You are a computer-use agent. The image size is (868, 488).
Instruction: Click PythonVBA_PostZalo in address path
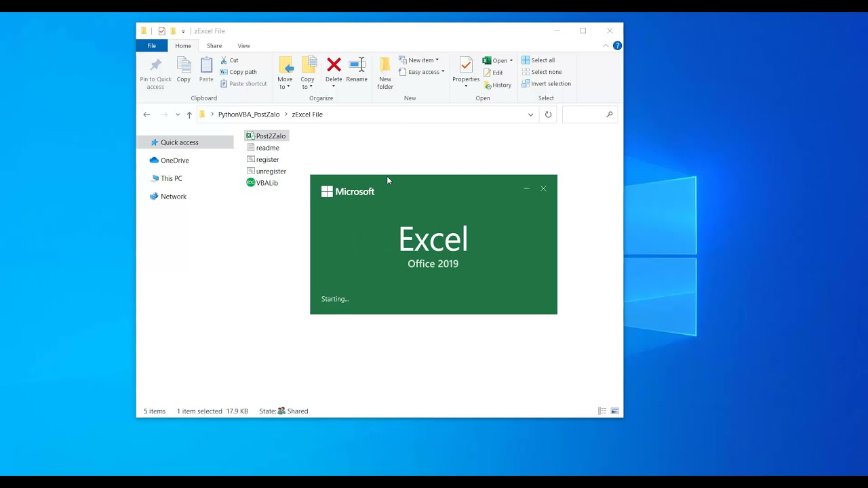coord(249,115)
